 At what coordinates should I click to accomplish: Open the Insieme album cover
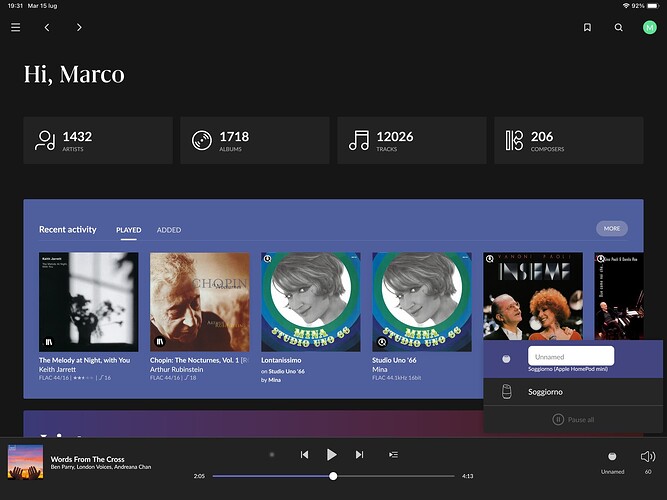(533, 296)
